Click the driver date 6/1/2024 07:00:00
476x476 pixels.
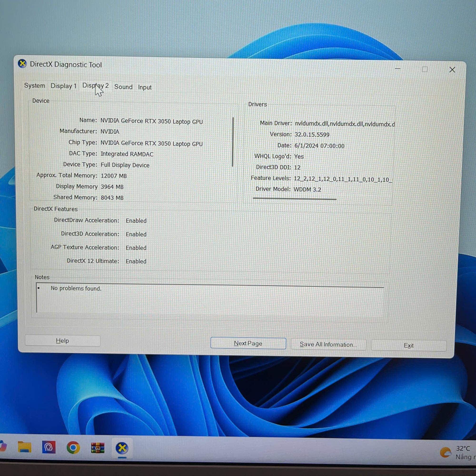pyautogui.click(x=319, y=146)
